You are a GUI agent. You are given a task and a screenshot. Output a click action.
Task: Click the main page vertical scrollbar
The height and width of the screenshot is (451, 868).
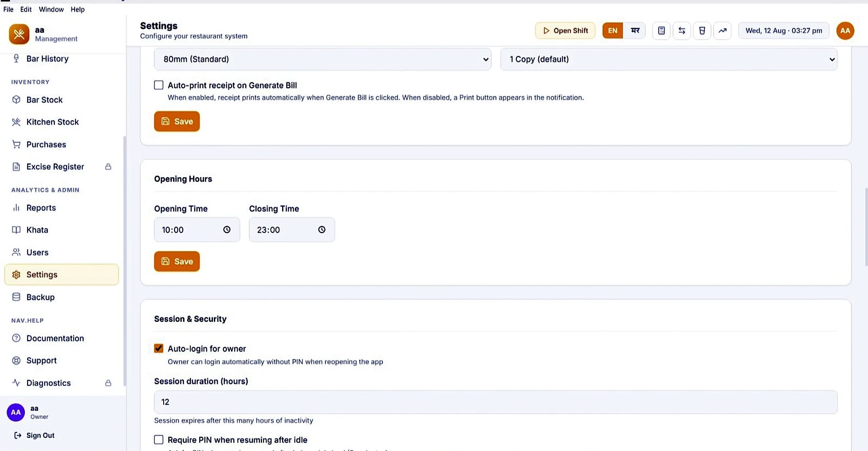click(x=866, y=227)
